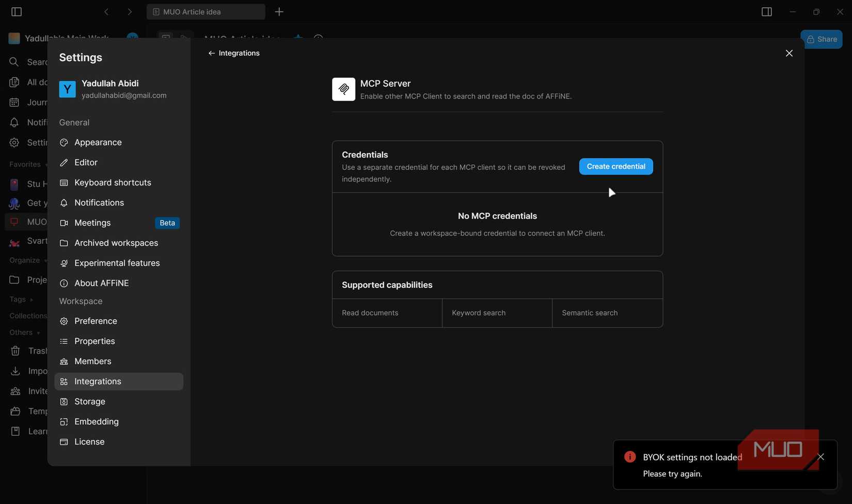Click the Experimental features icon
This screenshot has height=504, width=852.
(64, 263)
